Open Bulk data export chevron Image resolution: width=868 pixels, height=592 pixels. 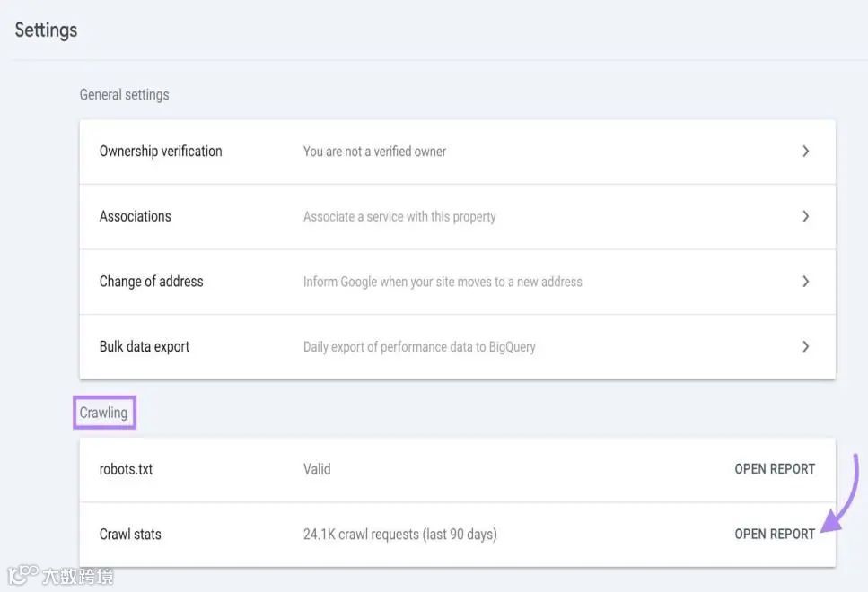tap(805, 346)
